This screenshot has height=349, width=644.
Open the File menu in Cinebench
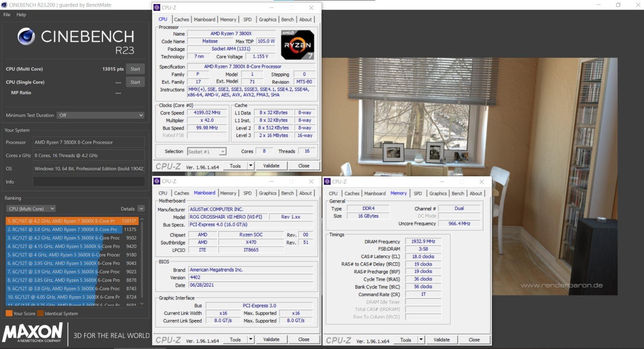coord(7,14)
